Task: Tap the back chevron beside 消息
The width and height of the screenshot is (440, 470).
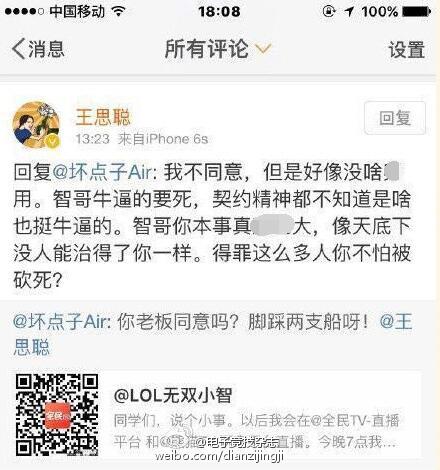Action: click(x=19, y=49)
